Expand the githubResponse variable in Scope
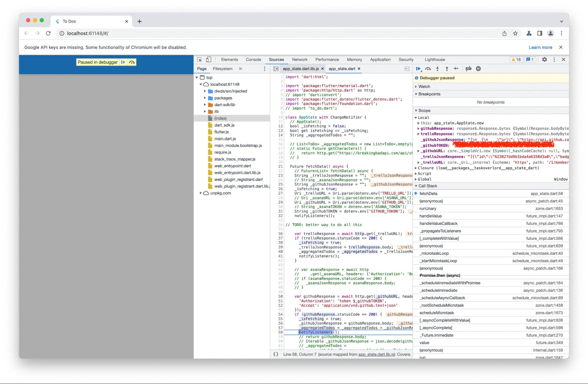588x384 pixels. (419, 128)
